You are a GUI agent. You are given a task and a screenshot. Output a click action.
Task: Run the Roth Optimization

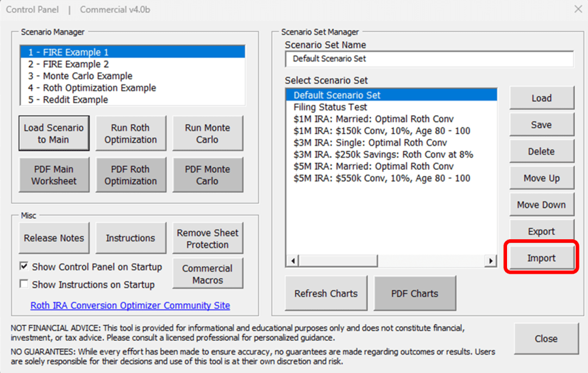coord(130,134)
